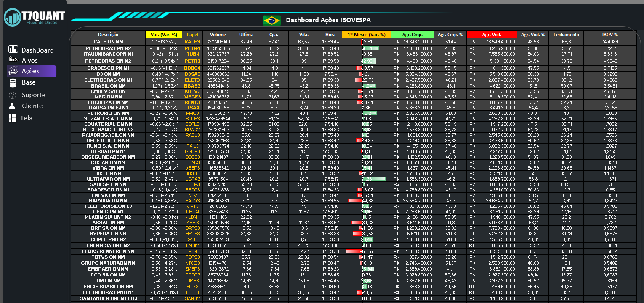Click the red Agr. Vnd. column header
This screenshot has height=303, width=644.
coord(491,35)
